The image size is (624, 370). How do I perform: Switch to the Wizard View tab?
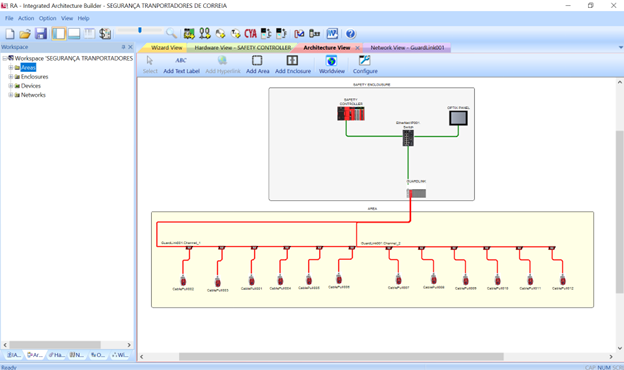pyautogui.click(x=166, y=48)
